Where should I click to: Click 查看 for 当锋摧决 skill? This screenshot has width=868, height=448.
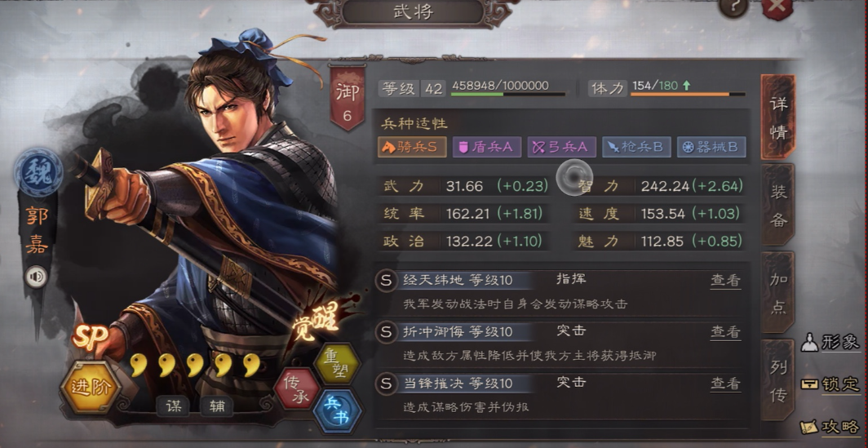[726, 383]
